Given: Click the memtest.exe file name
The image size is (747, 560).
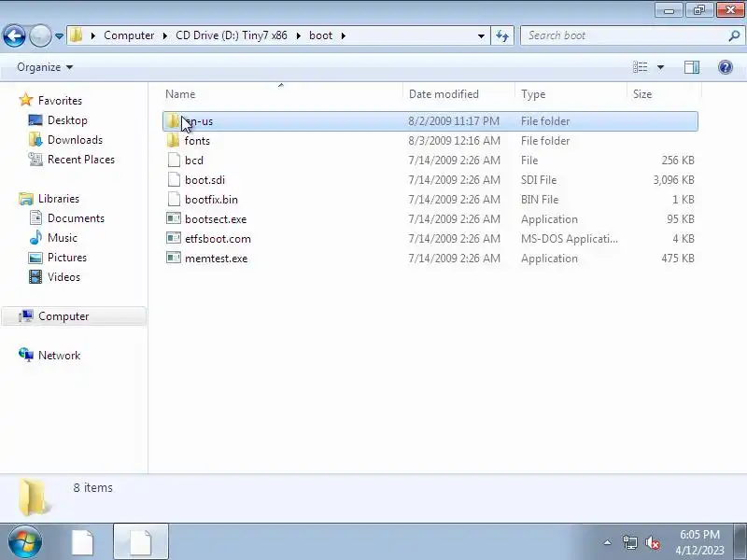Looking at the screenshot, I should point(216,258).
